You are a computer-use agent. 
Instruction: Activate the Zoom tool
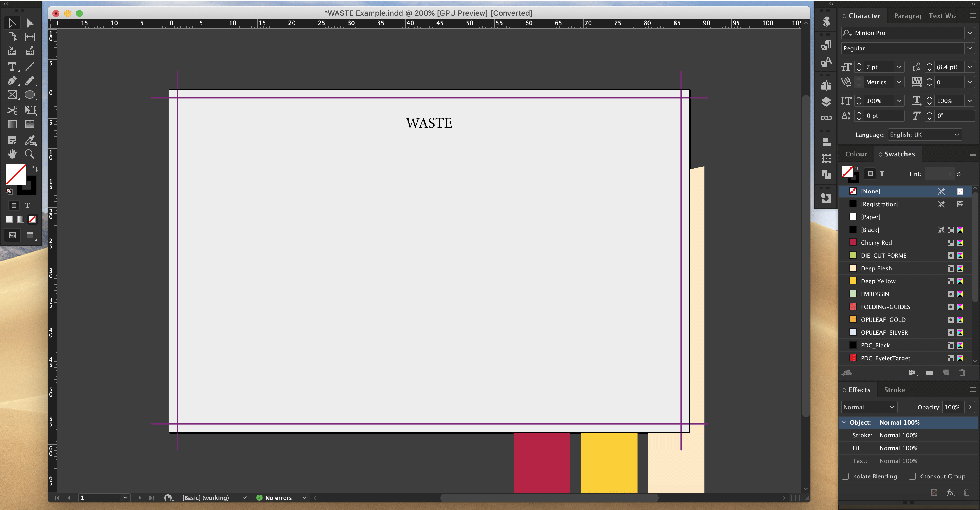30,154
